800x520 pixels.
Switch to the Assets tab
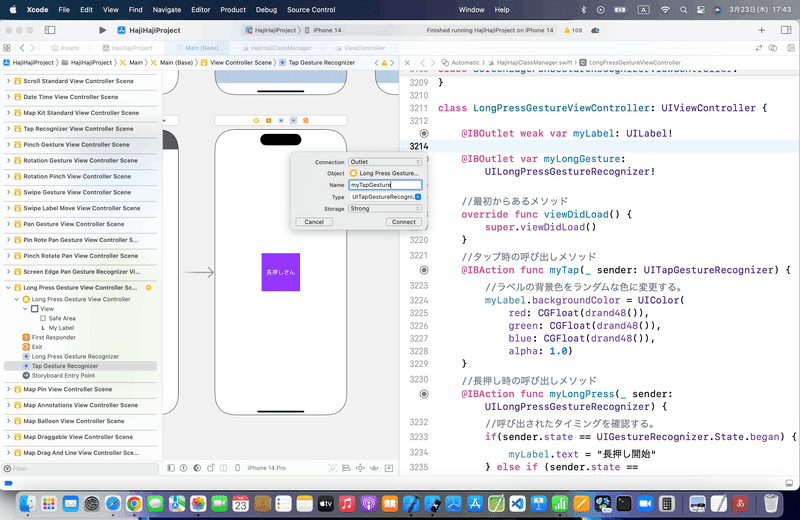(x=65, y=48)
